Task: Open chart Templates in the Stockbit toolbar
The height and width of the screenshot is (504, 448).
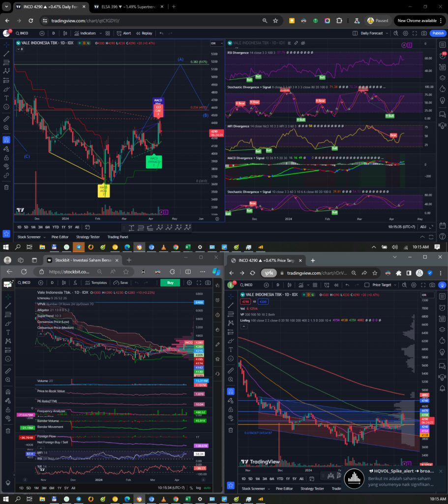Action: (x=97, y=283)
